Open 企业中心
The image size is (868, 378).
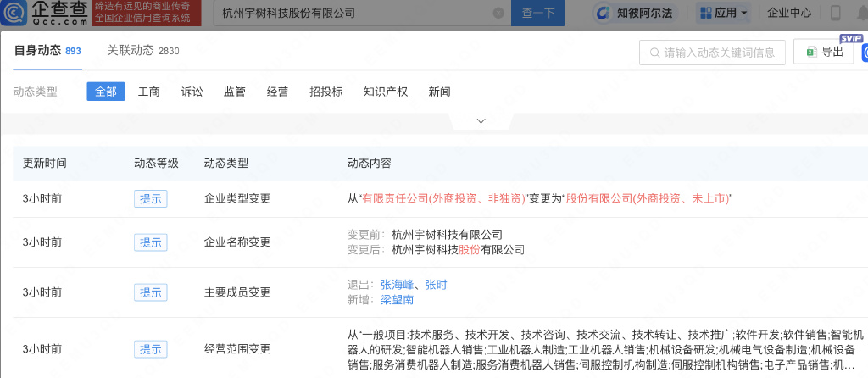789,13
